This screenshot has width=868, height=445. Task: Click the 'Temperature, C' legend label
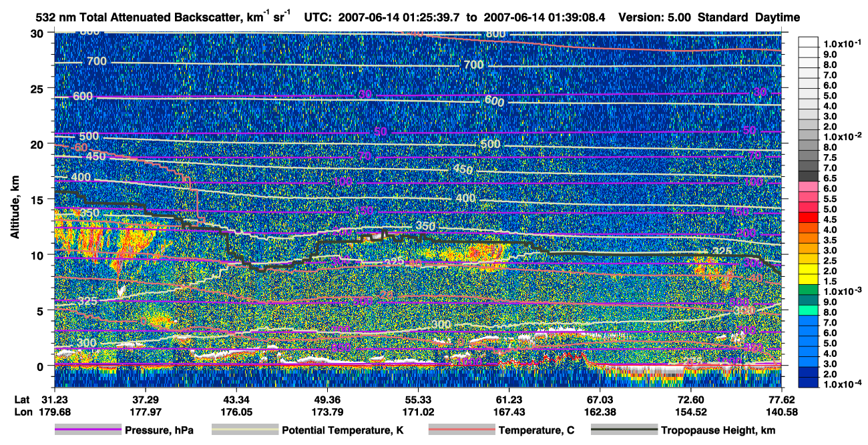click(x=536, y=430)
